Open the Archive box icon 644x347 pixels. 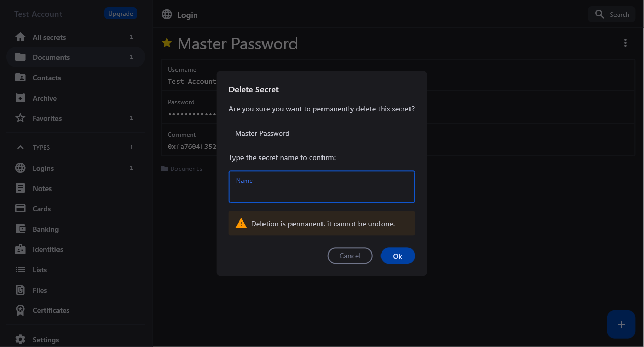20,98
